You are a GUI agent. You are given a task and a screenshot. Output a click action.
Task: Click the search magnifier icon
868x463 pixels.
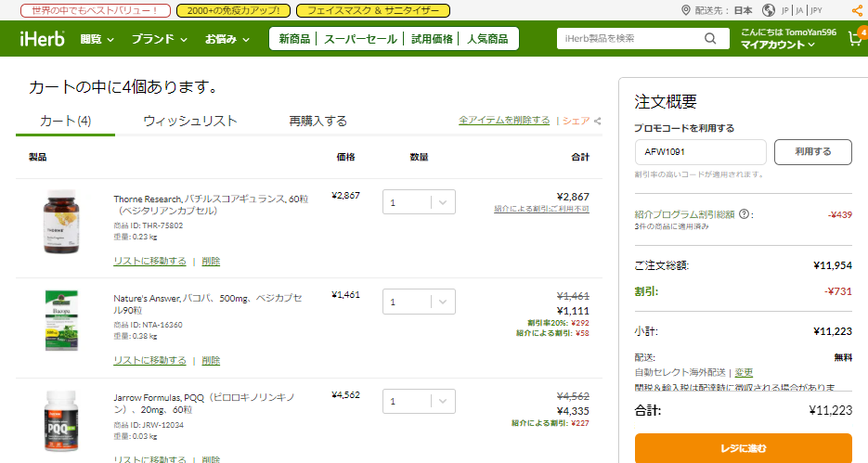coord(710,38)
